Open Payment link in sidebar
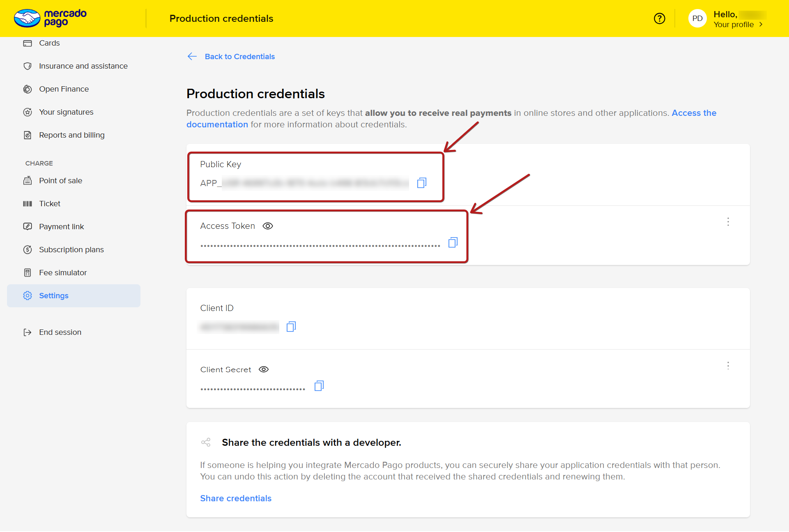This screenshot has height=532, width=789. click(x=61, y=226)
